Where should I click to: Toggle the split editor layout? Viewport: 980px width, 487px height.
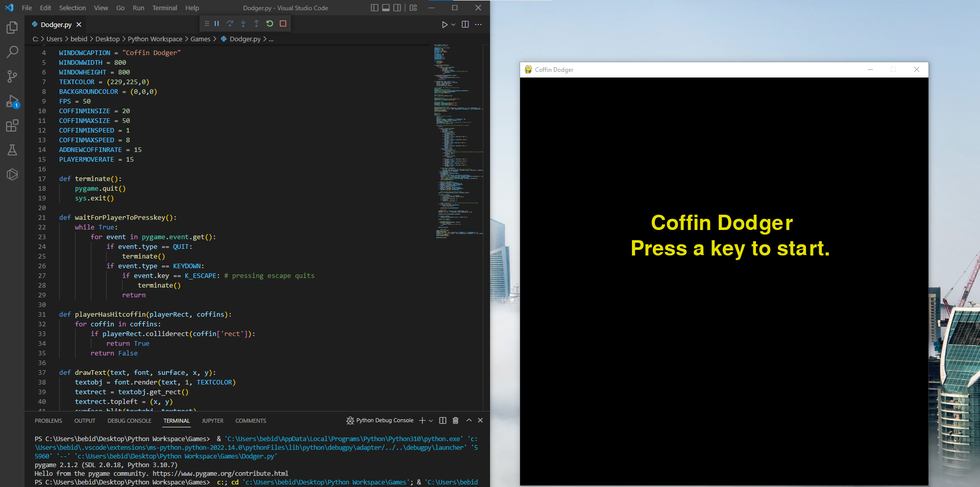coord(465,24)
